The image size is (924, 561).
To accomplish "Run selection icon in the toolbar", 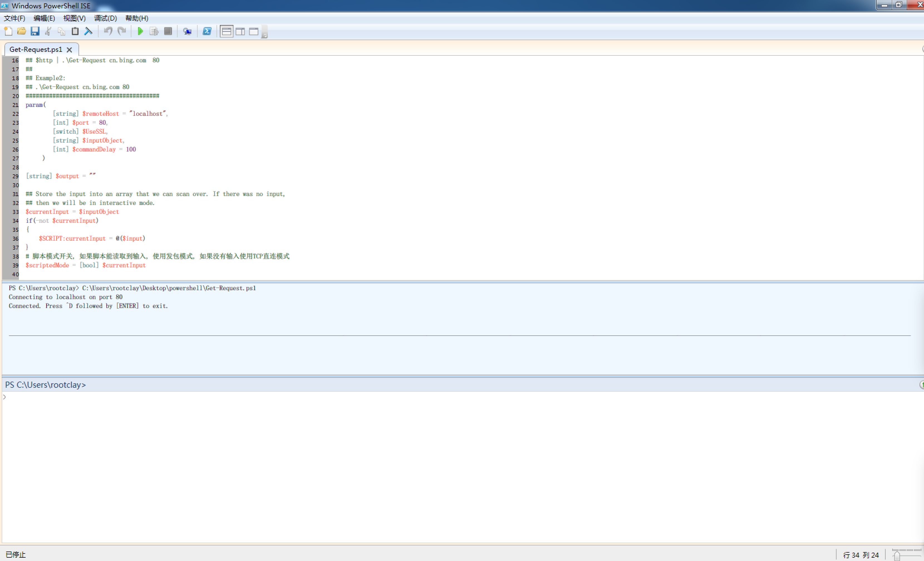I will coord(154,31).
